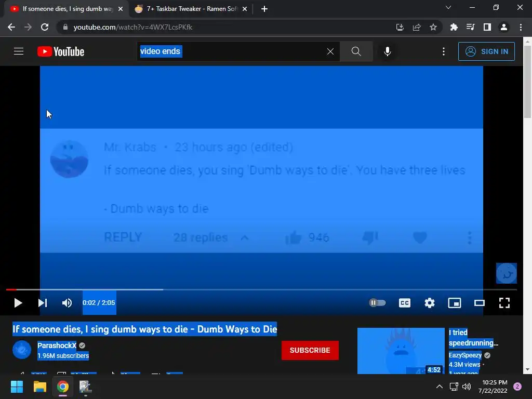Click Chrome icon in taskbar
This screenshot has height=399, width=532.
[x=62, y=387]
